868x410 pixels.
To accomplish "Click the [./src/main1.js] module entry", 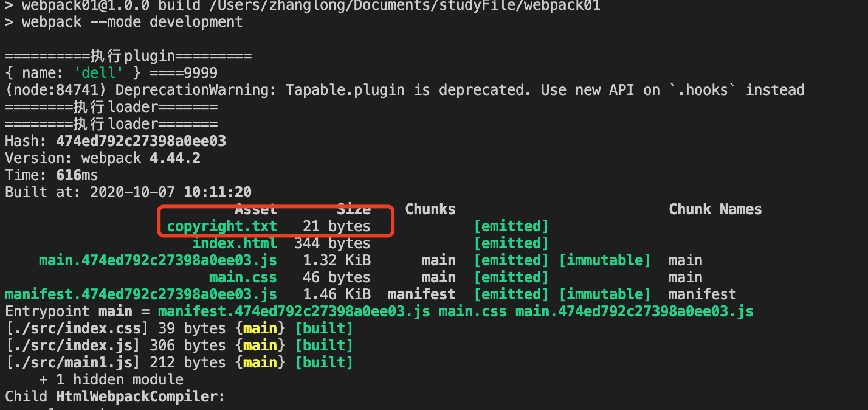I will coord(73,363).
